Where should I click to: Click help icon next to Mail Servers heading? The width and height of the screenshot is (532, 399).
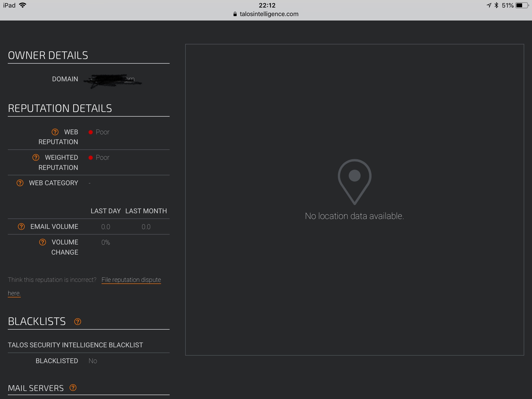73,388
